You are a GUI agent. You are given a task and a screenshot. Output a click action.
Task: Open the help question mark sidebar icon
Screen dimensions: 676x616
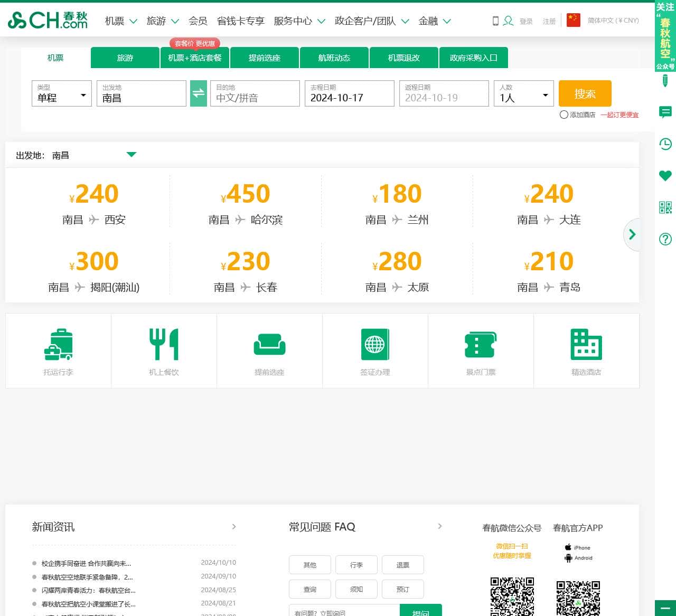click(x=665, y=239)
